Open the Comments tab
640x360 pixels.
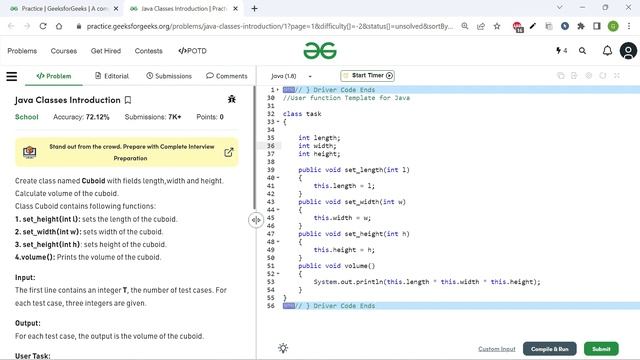(227, 76)
